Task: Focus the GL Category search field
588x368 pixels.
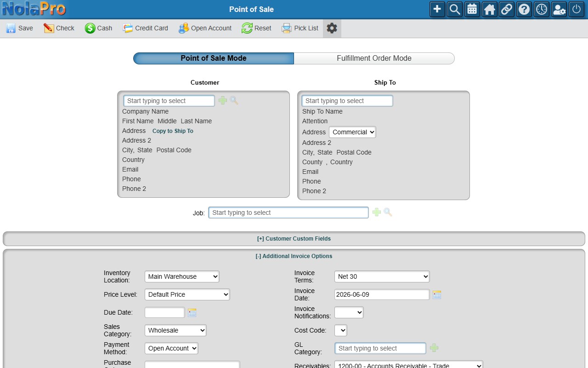Action: 380,348
